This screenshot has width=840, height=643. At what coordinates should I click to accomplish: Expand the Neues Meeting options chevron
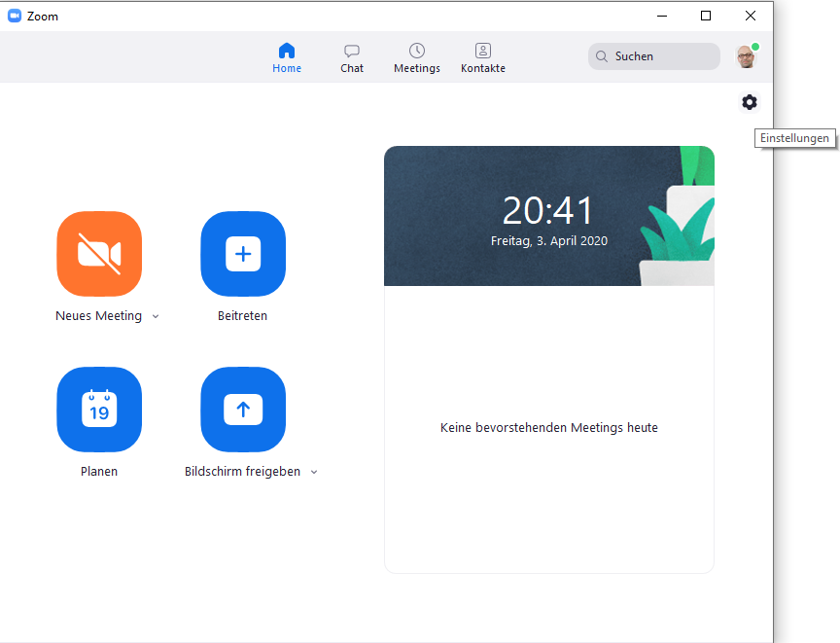click(156, 316)
